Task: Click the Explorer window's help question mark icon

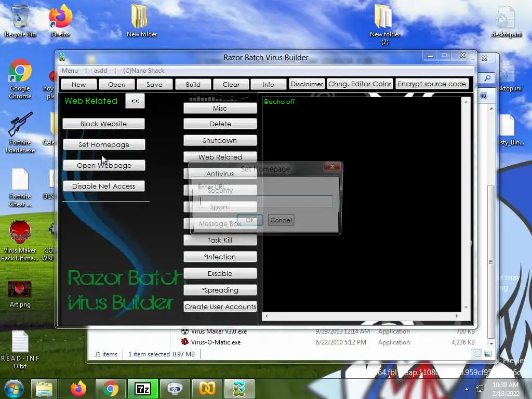Action: [484, 96]
